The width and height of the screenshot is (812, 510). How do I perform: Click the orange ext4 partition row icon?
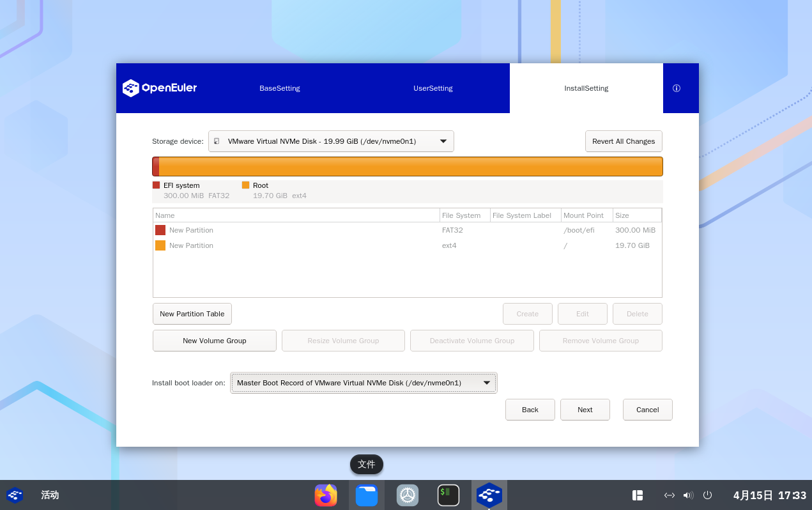tap(160, 245)
